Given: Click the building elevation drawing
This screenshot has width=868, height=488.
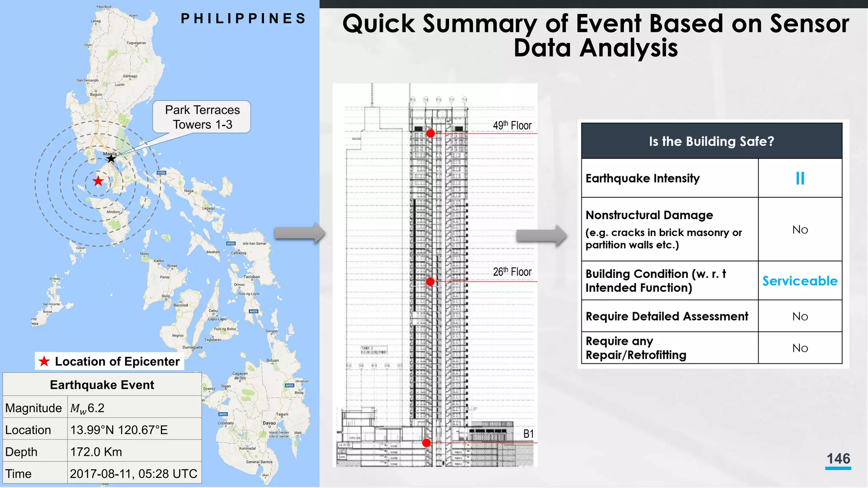Looking at the screenshot, I should 435,275.
